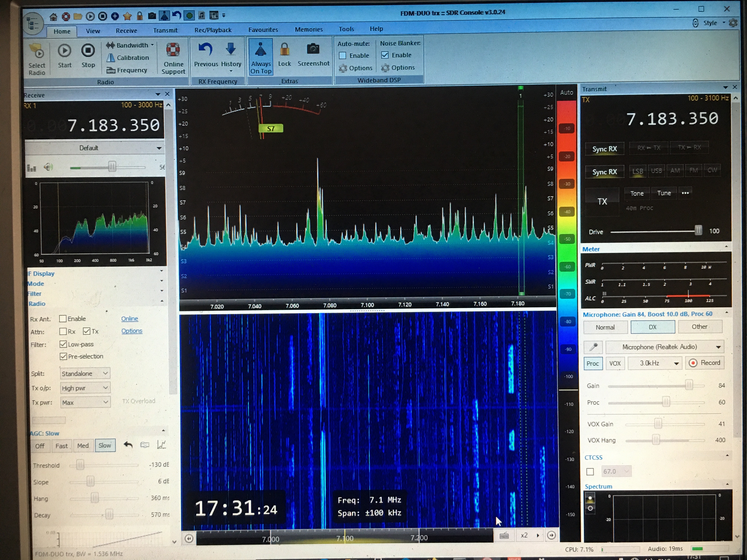Click the Select Radio icon

[x=36, y=52]
